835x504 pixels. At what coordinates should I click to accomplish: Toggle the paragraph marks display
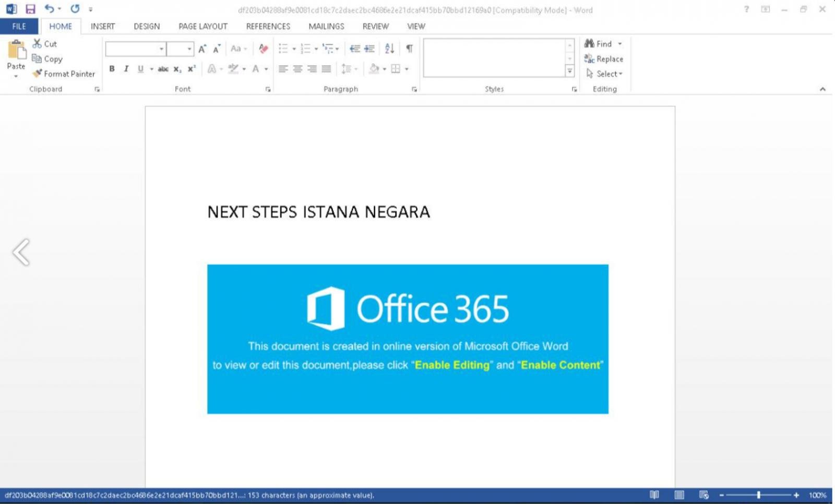point(409,49)
